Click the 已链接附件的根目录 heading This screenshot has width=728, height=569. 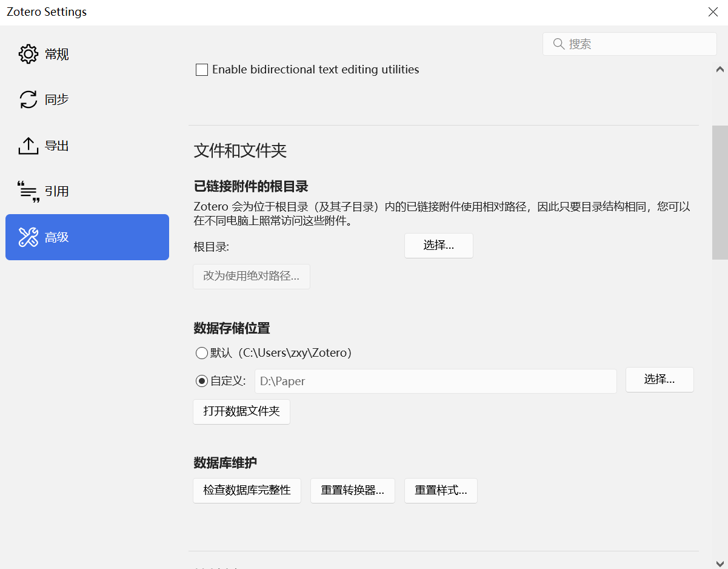pos(251,186)
